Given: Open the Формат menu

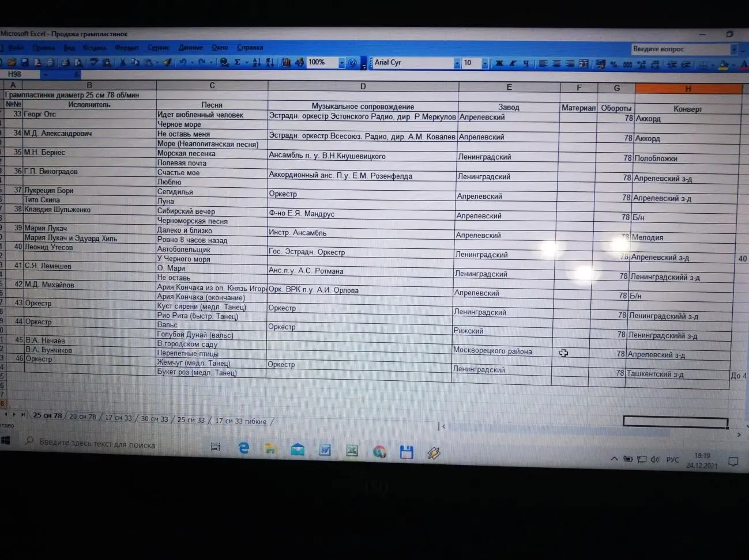Looking at the screenshot, I should tap(126, 48).
